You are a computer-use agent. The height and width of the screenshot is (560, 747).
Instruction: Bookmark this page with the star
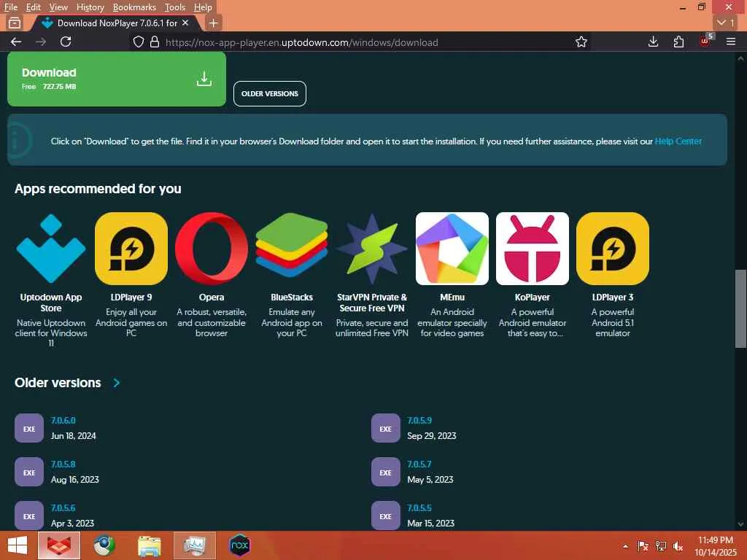[581, 42]
